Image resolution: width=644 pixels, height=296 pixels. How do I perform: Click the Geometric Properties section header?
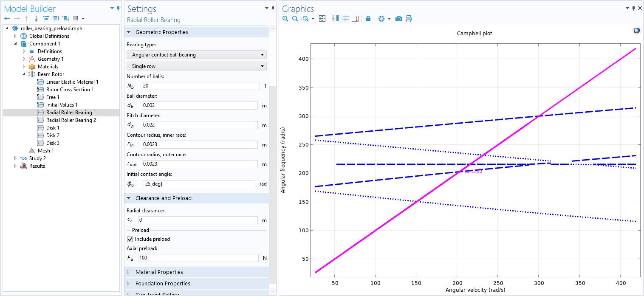[x=161, y=32]
